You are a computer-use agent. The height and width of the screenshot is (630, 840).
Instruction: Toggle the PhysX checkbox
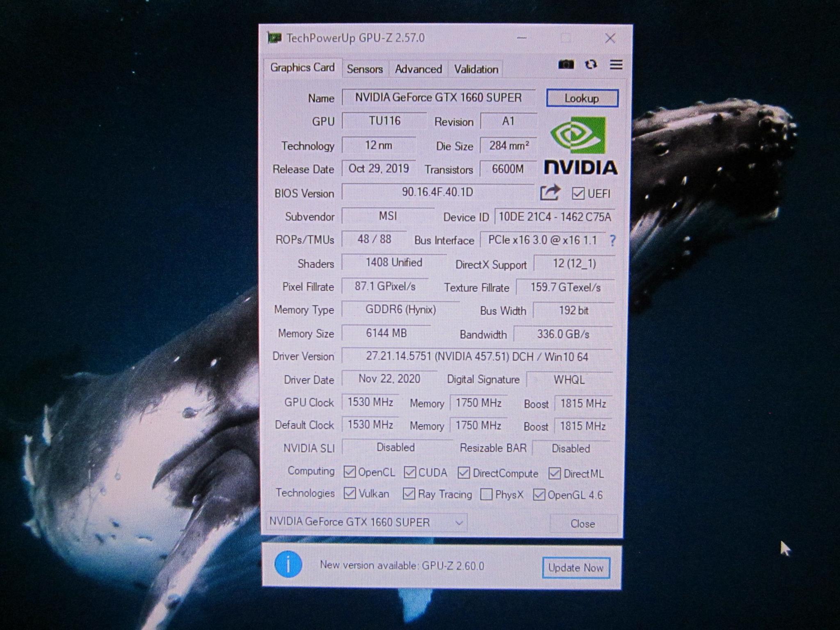[x=486, y=494]
